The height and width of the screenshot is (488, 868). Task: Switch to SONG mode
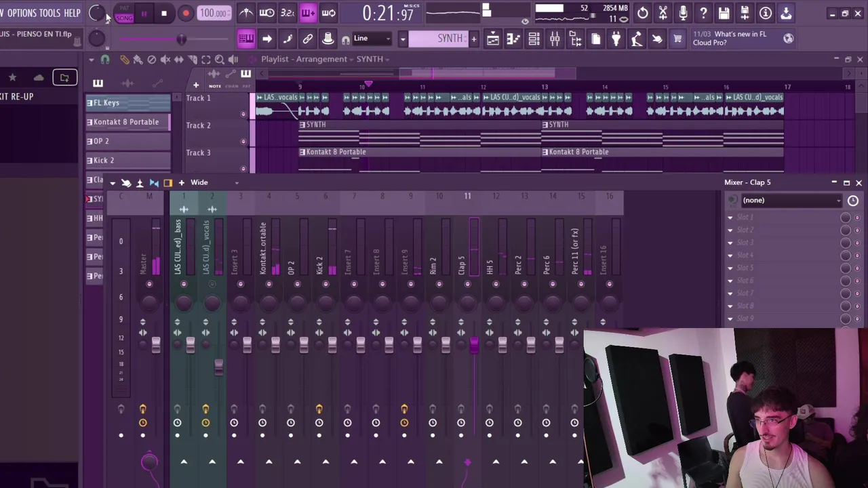point(124,18)
